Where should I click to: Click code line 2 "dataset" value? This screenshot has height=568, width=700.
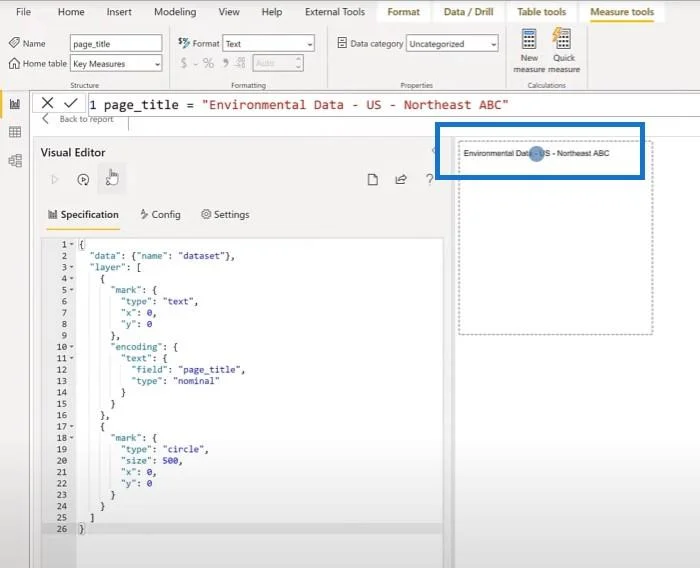(201, 256)
